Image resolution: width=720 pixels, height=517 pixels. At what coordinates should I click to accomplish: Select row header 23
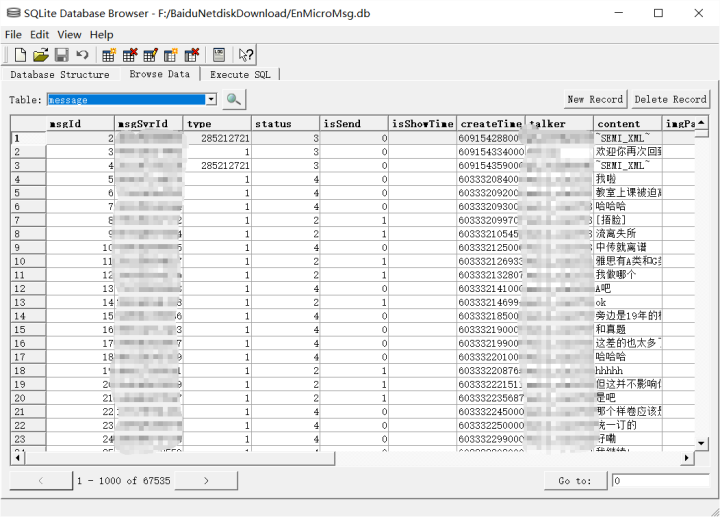tap(28, 439)
